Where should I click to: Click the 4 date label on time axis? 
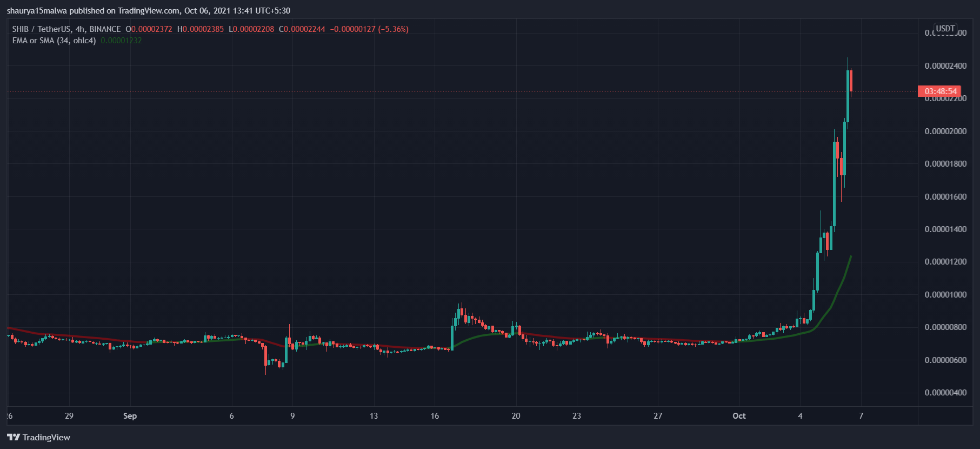click(x=800, y=416)
